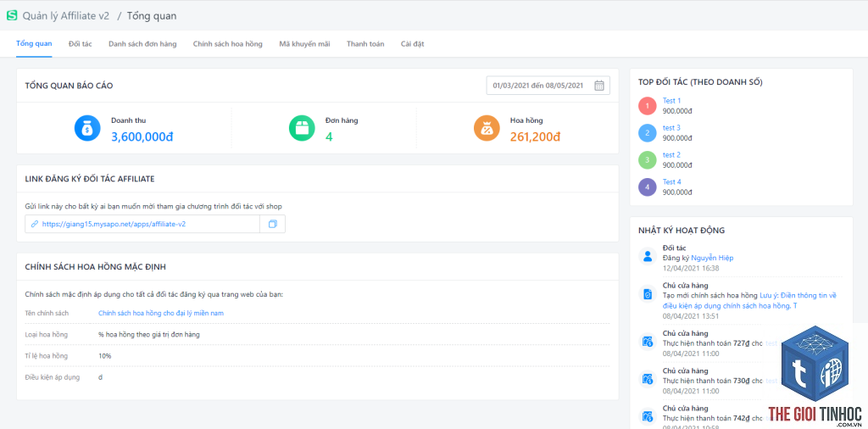
Task: Open the Cài đặt tab
Action: coord(413,44)
